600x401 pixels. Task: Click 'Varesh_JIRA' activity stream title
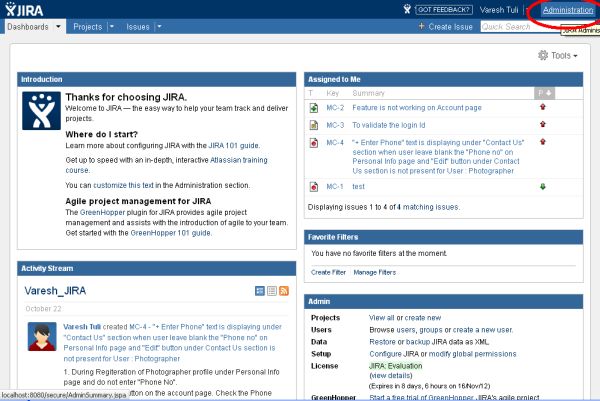pyautogui.click(x=55, y=291)
